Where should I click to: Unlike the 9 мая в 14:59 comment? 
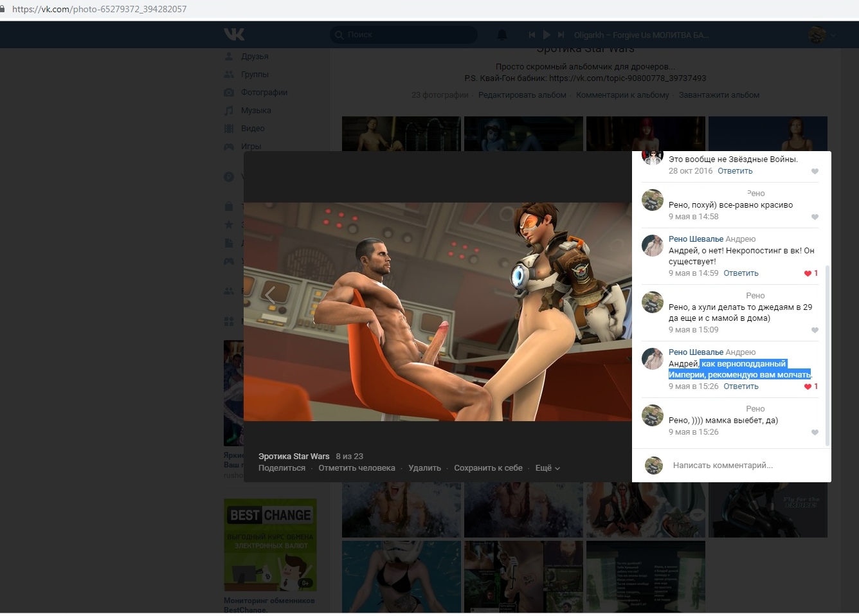click(808, 273)
